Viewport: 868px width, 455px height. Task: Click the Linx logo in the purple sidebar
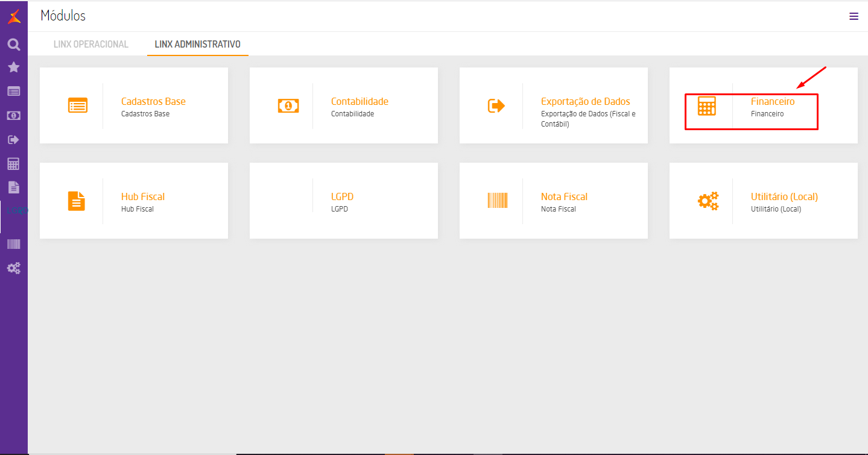(14, 17)
